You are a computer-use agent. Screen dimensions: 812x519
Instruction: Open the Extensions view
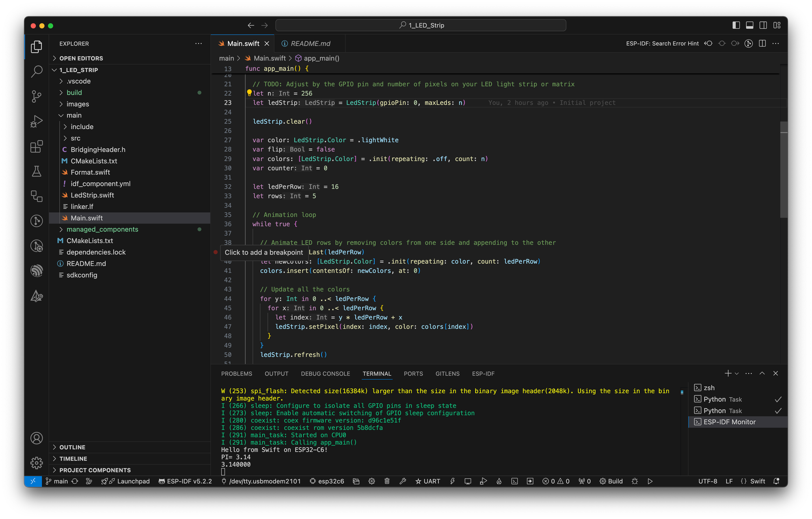click(x=37, y=146)
